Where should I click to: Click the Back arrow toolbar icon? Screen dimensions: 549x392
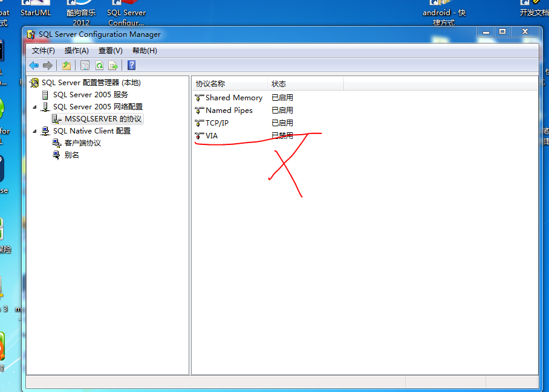pos(34,65)
